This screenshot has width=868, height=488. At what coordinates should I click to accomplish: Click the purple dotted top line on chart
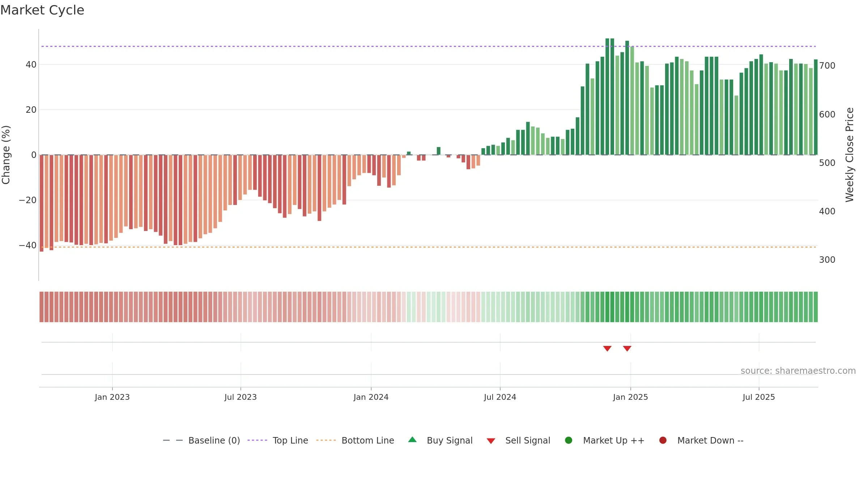tap(429, 46)
